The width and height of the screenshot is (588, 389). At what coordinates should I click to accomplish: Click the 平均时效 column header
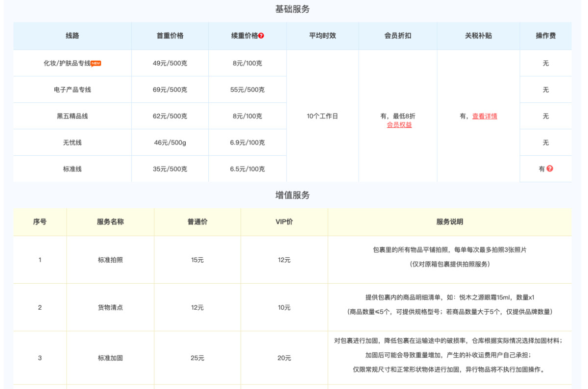click(322, 36)
